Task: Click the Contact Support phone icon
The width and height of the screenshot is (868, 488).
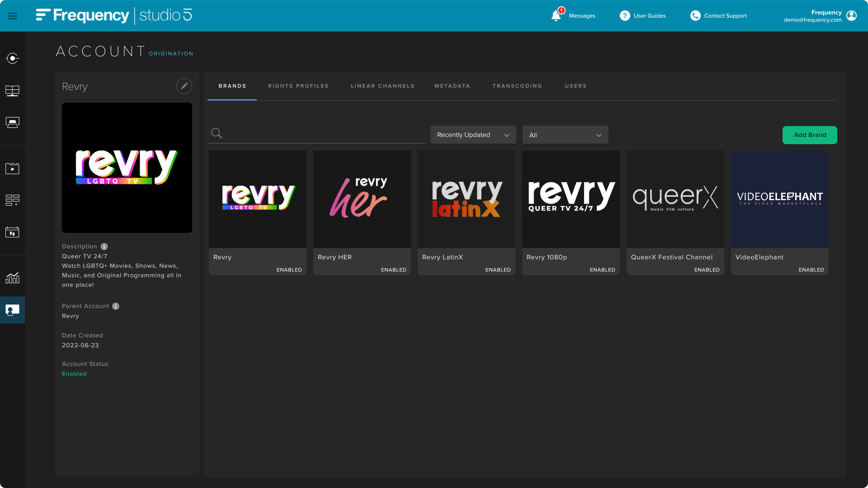Action: click(x=695, y=16)
